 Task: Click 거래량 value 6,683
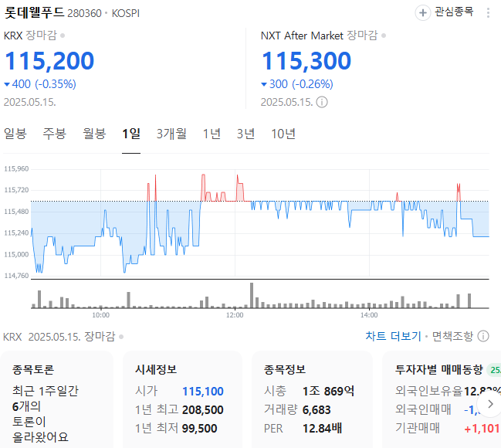(x=317, y=410)
